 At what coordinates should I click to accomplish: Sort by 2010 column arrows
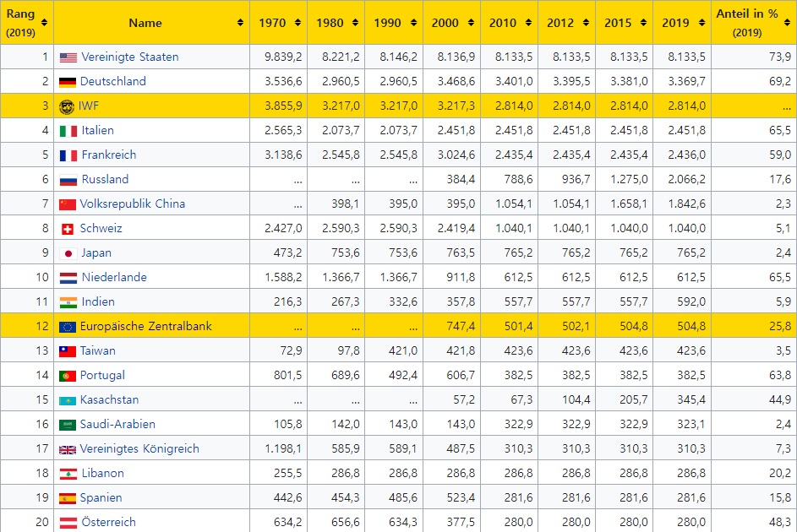click(528, 22)
